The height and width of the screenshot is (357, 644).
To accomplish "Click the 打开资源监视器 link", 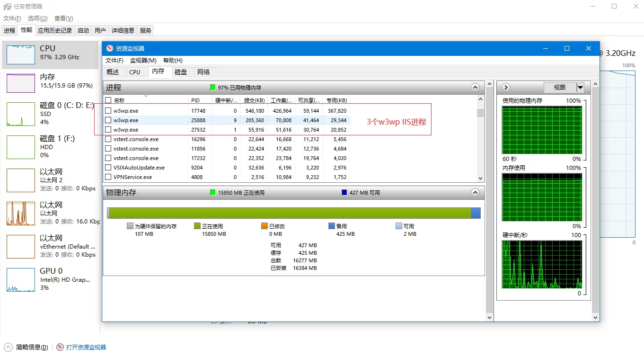I will point(86,347).
